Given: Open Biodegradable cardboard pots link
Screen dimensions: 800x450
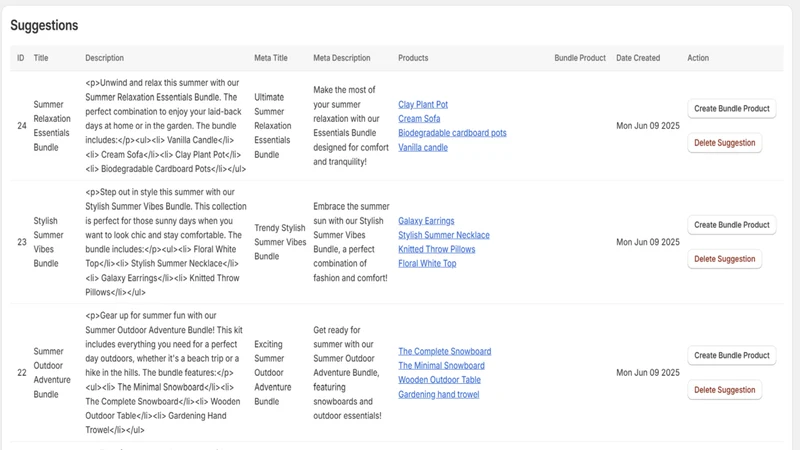Looking at the screenshot, I should tap(452, 133).
